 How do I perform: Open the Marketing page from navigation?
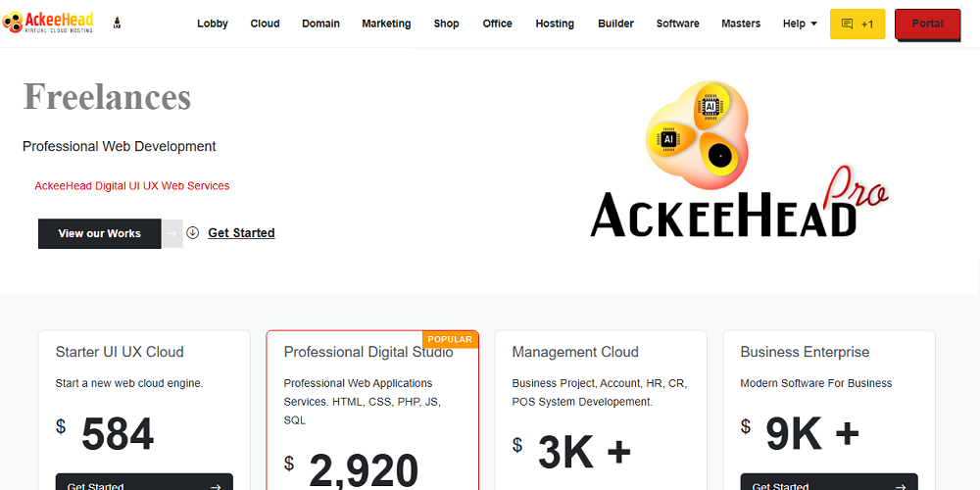point(386,24)
